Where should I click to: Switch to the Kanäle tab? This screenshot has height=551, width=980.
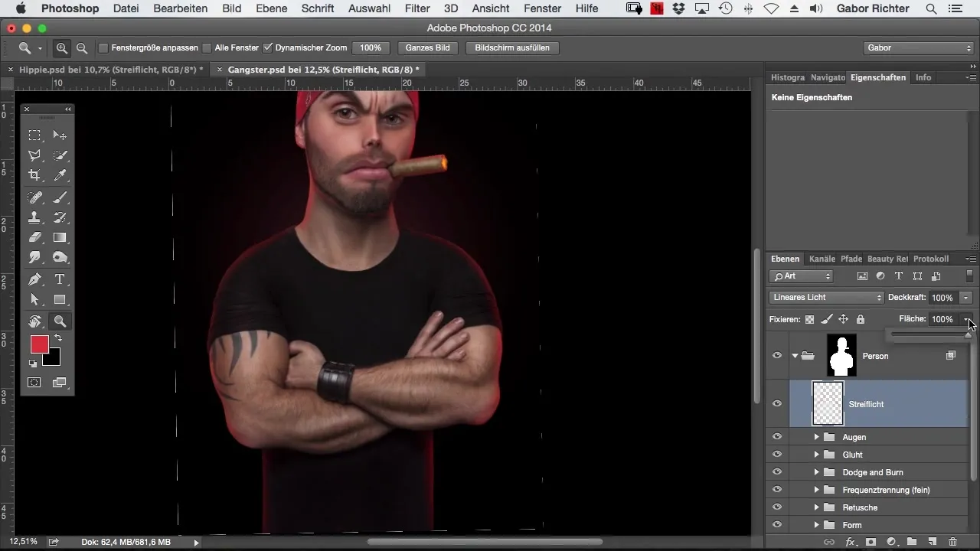click(822, 259)
